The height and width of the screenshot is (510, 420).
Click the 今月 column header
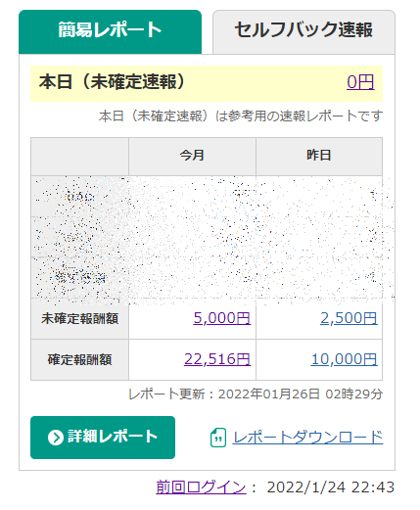click(192, 156)
